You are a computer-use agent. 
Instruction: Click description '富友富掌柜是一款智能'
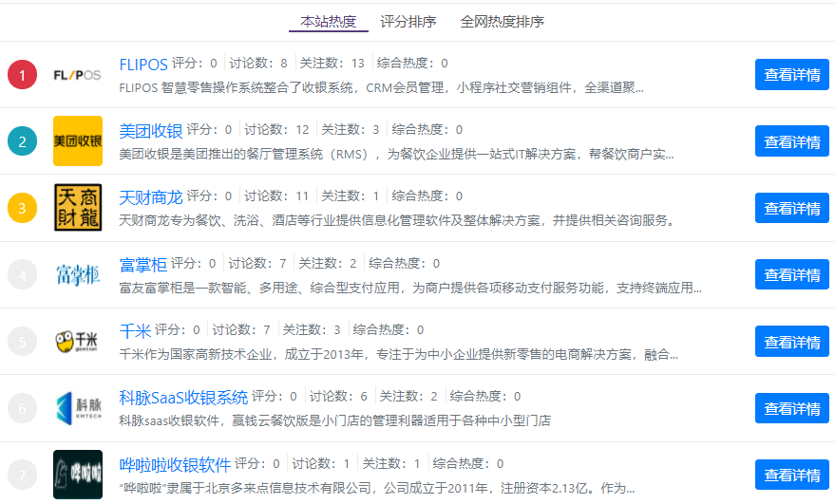pos(410,288)
